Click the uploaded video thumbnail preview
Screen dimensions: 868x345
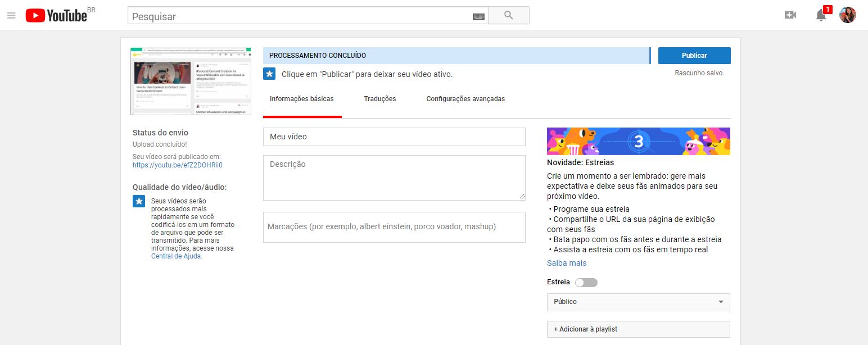(191, 81)
